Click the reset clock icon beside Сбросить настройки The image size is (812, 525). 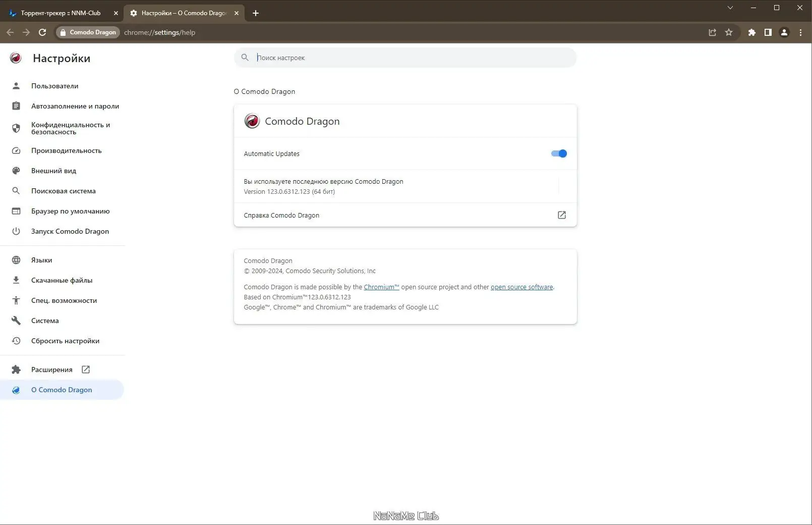[x=16, y=341]
